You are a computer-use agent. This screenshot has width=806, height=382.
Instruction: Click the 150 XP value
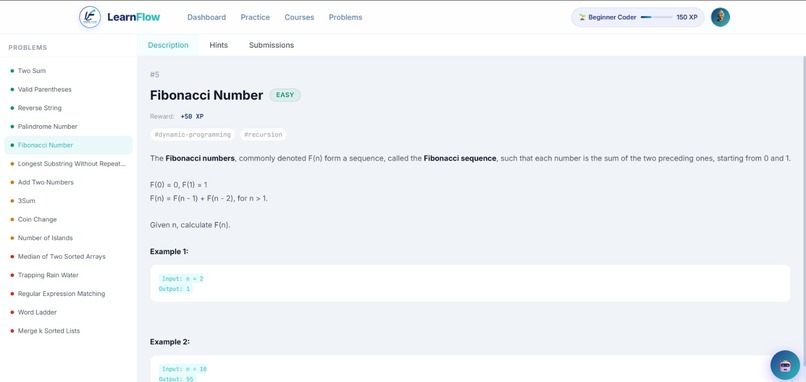click(687, 17)
